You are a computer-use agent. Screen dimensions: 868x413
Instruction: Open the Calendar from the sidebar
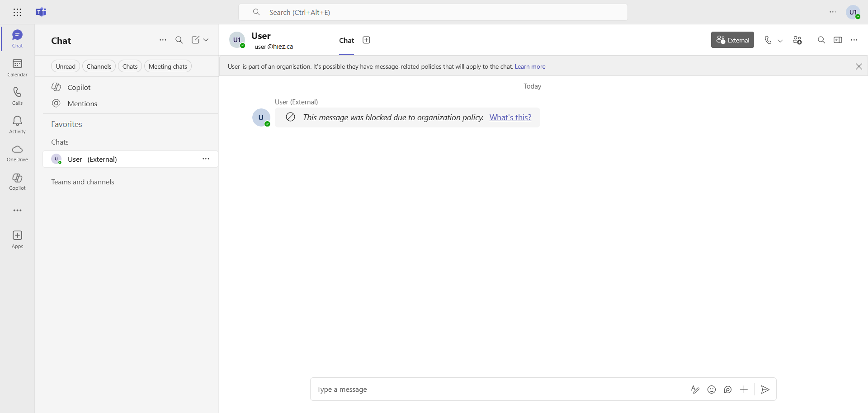pyautogui.click(x=17, y=67)
